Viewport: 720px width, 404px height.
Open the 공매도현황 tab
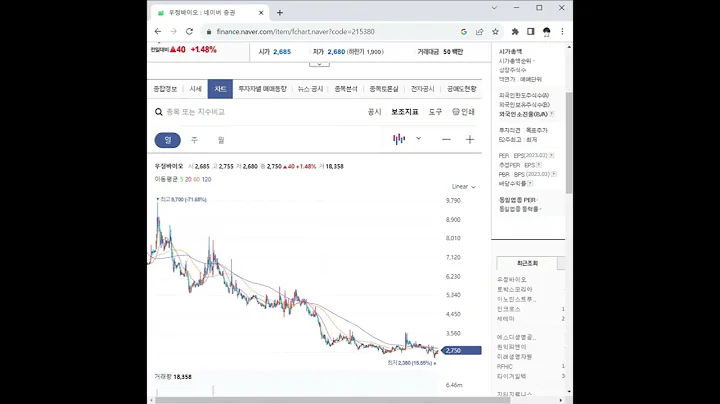coord(461,89)
